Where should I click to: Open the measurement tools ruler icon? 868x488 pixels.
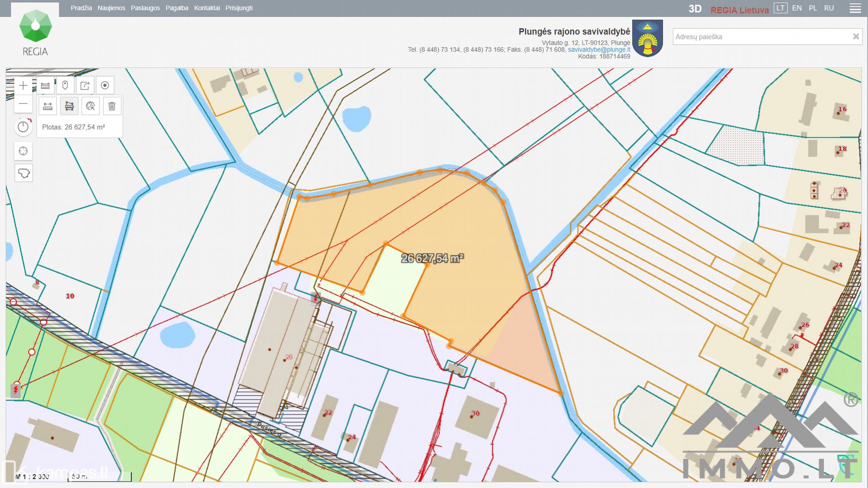click(45, 85)
